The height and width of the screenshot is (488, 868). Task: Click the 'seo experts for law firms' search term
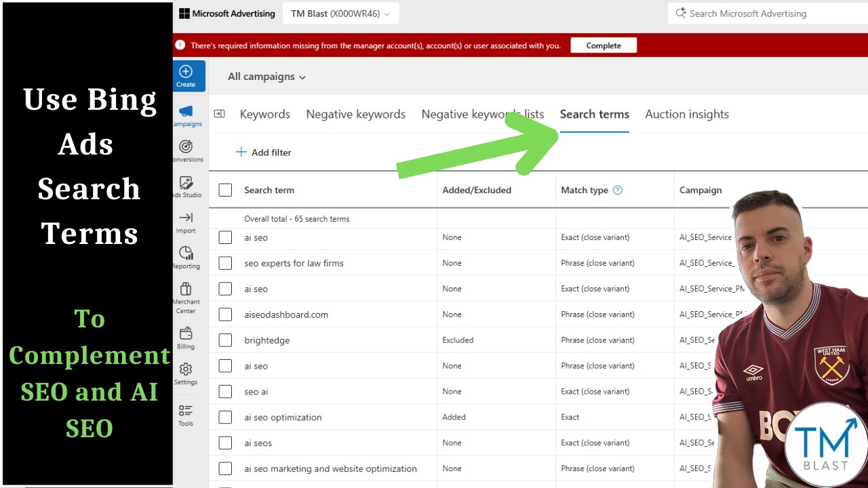point(294,263)
